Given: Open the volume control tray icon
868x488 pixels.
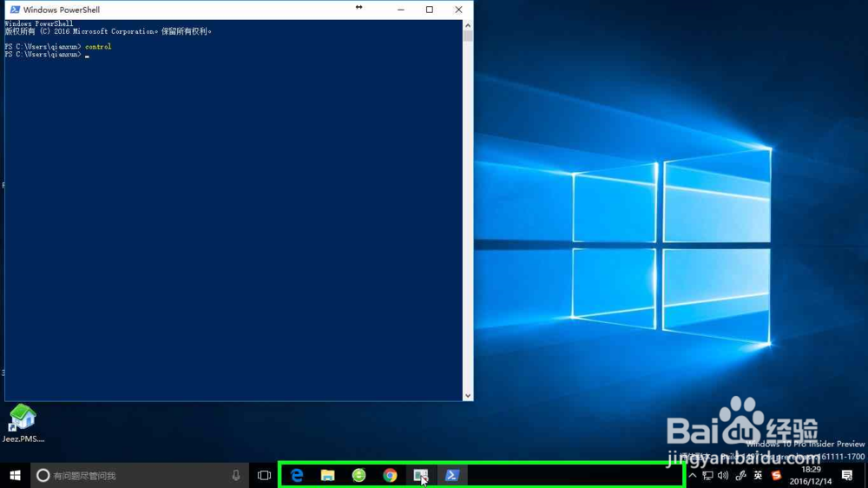Looking at the screenshot, I should tap(723, 475).
